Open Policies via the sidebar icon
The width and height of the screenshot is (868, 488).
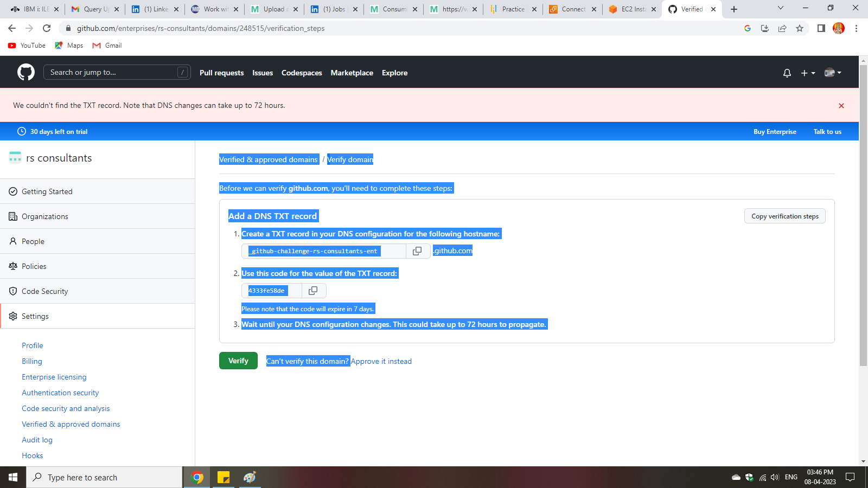(x=13, y=266)
